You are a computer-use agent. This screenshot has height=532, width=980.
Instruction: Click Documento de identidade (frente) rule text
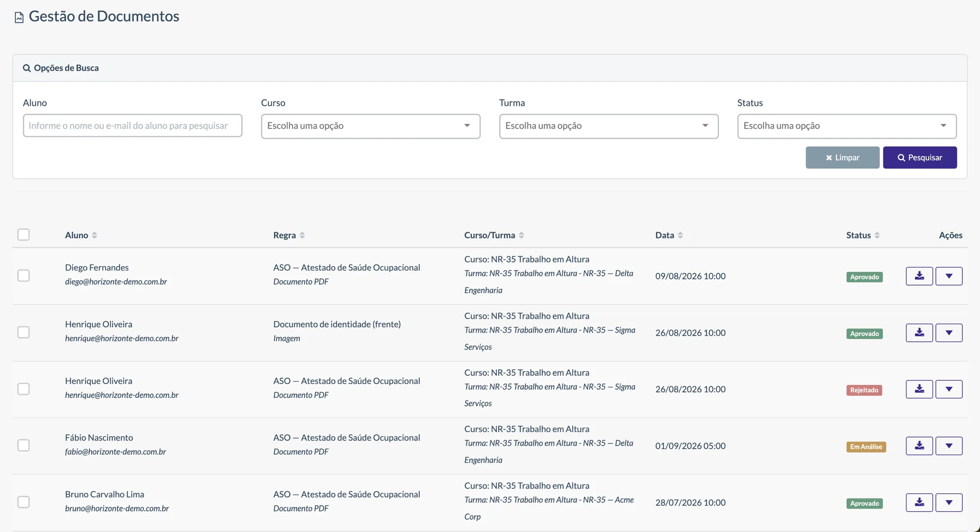click(x=337, y=324)
